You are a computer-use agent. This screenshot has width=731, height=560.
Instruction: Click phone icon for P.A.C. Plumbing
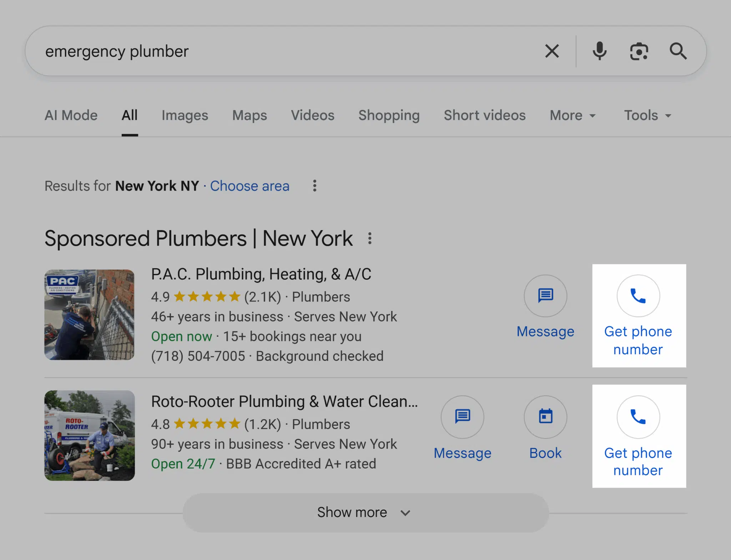tap(638, 296)
